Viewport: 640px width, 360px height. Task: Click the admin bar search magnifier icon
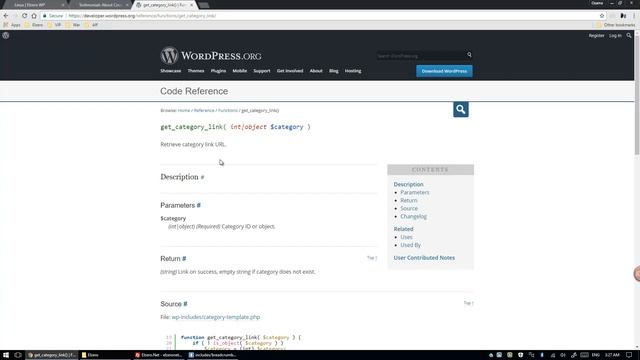(629, 36)
